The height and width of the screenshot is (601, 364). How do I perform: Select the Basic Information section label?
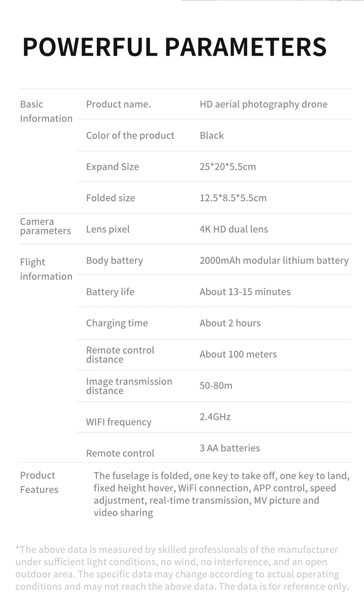click(x=46, y=111)
